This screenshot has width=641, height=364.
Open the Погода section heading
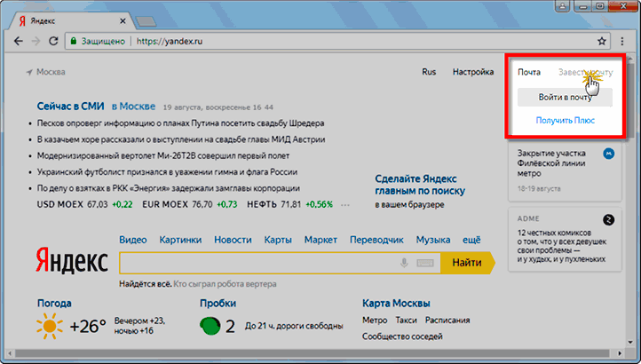pyautogui.click(x=54, y=303)
